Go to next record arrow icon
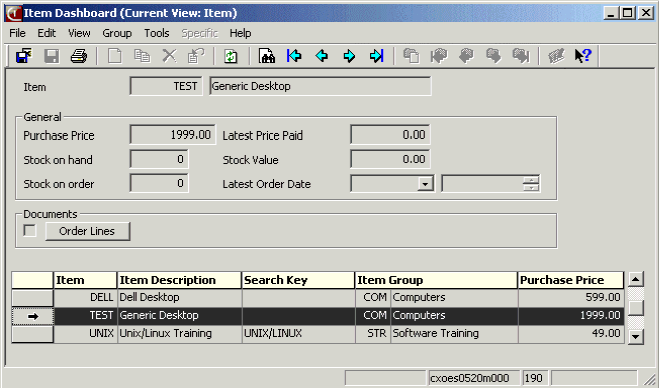Image resolution: width=659 pixels, height=388 pixels. pyautogui.click(x=349, y=55)
